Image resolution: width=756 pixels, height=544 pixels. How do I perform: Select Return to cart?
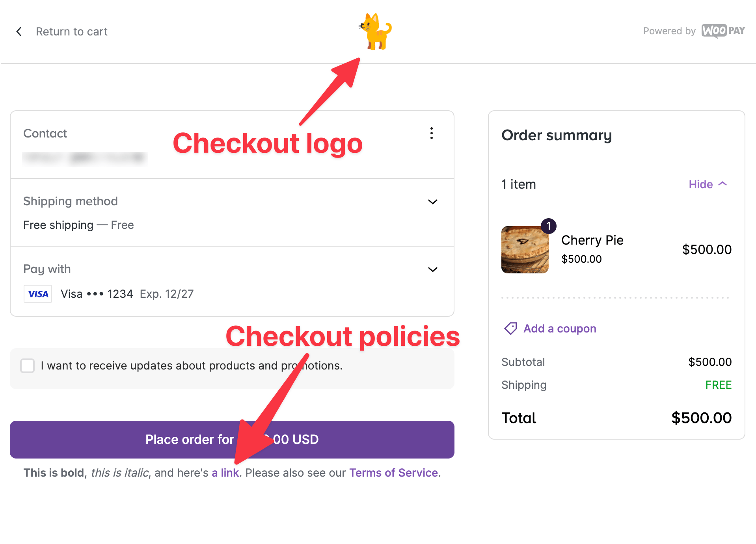click(x=71, y=32)
